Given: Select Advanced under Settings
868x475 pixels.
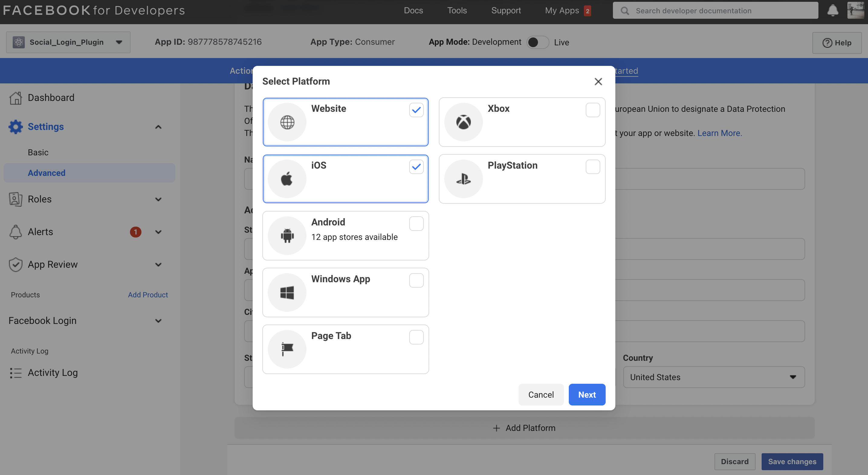Looking at the screenshot, I should pyautogui.click(x=89, y=173).
